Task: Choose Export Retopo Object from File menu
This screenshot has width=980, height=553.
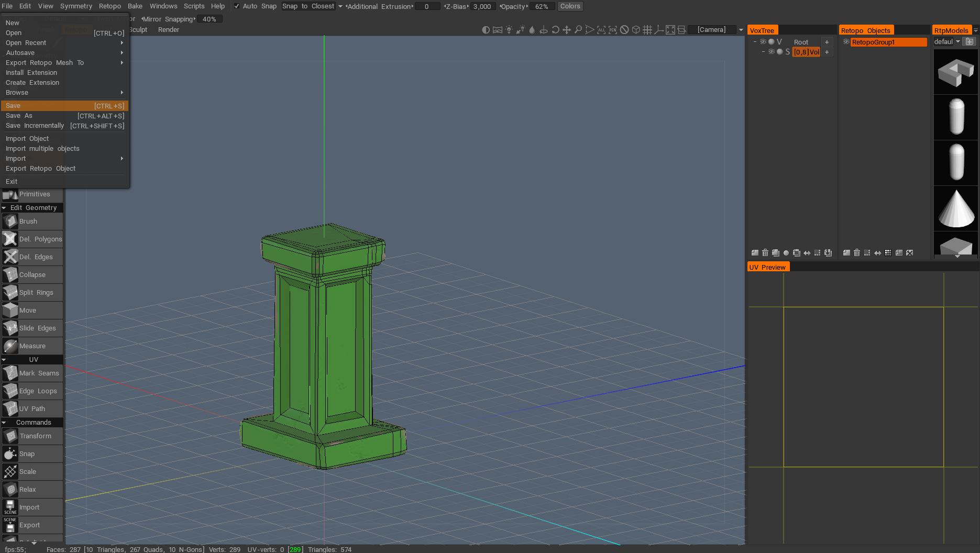Action: click(64, 169)
